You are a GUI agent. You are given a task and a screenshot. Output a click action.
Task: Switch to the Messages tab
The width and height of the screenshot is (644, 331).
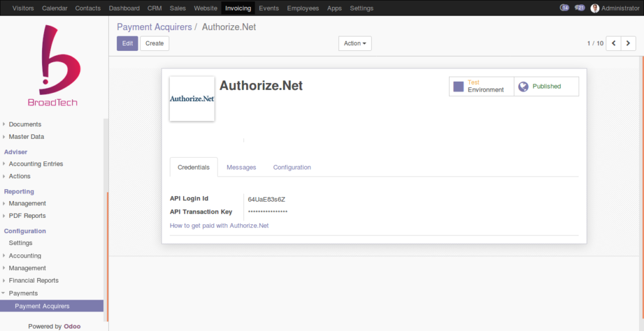click(241, 167)
